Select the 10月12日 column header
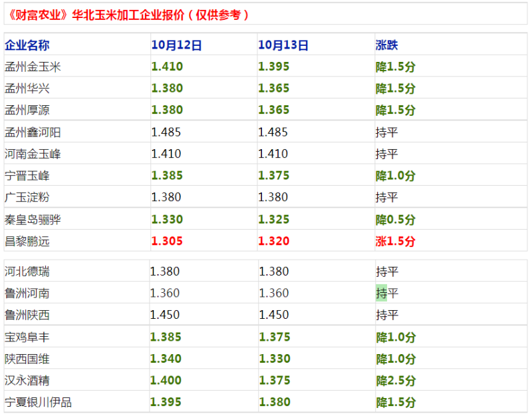Viewport: 532px width, 416px height. coord(176,45)
